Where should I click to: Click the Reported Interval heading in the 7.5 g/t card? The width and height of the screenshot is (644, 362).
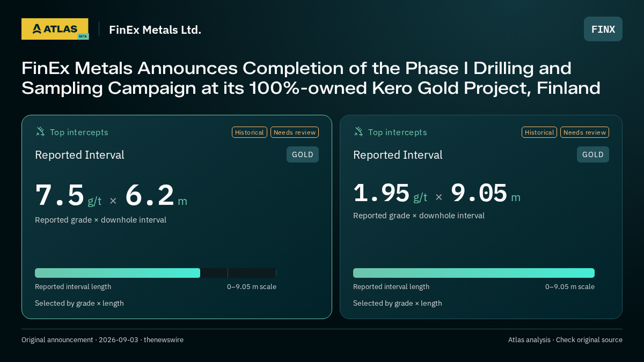(x=79, y=155)
